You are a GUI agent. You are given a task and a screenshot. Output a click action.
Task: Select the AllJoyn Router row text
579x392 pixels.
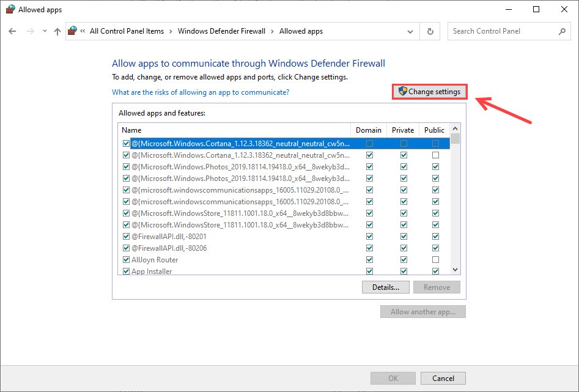pyautogui.click(x=155, y=260)
